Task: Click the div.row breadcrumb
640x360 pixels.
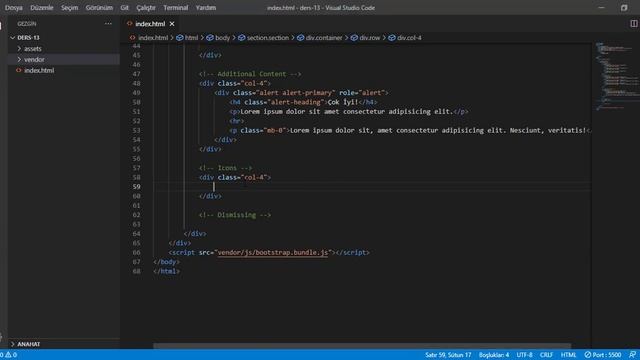Action: pyautogui.click(x=370, y=38)
